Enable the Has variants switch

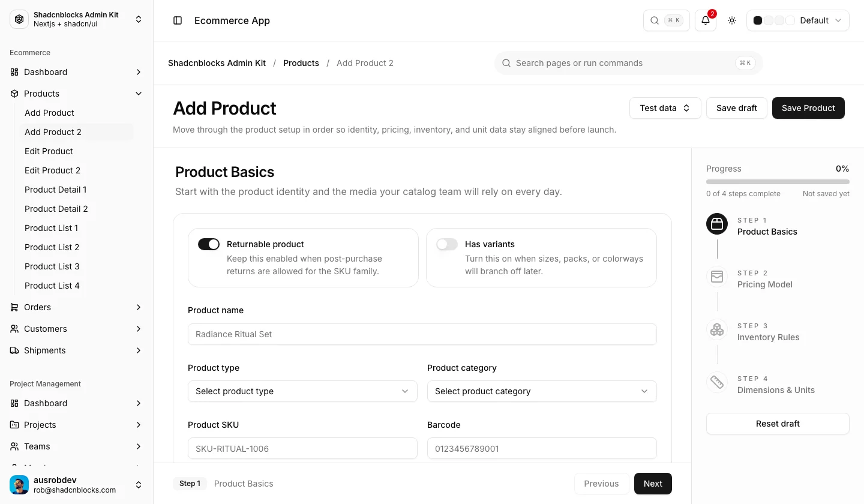pos(447,244)
